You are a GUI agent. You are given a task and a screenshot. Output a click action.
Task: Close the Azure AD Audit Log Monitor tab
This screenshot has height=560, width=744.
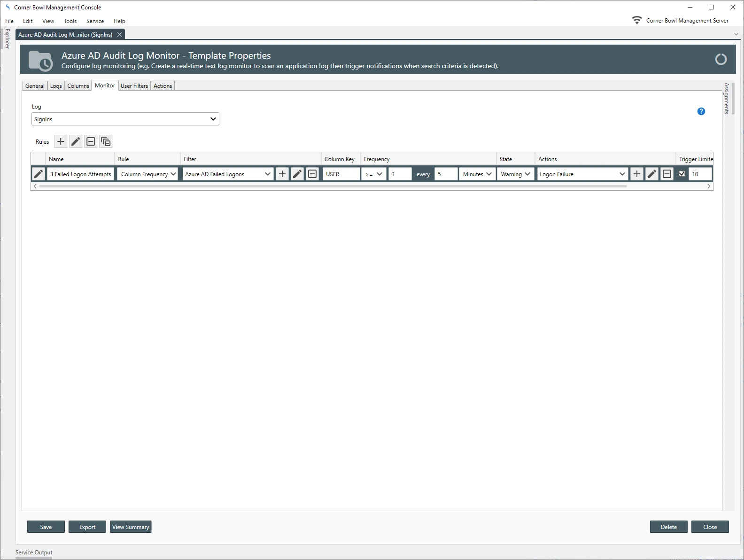pyautogui.click(x=119, y=35)
